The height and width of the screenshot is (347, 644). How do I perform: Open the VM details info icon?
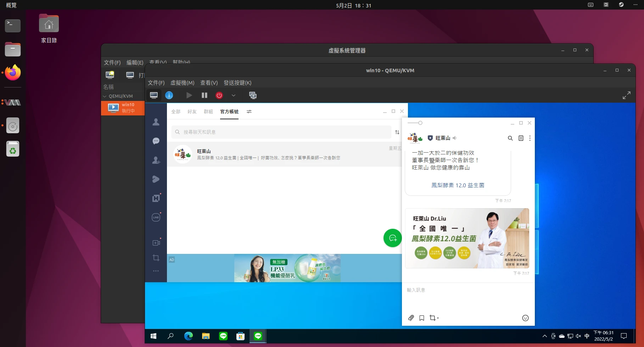tap(169, 95)
